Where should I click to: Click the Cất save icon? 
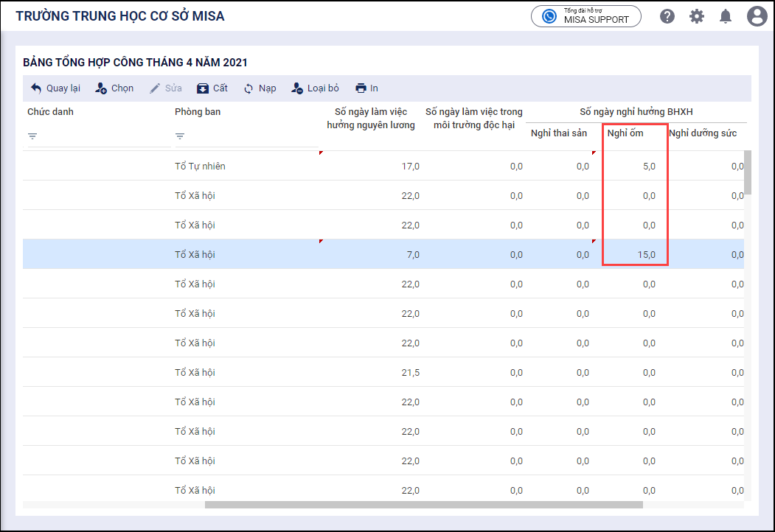pos(203,88)
